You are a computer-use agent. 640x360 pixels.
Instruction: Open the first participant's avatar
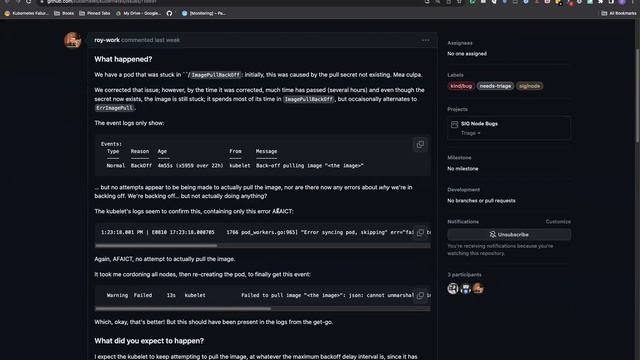tap(453, 288)
